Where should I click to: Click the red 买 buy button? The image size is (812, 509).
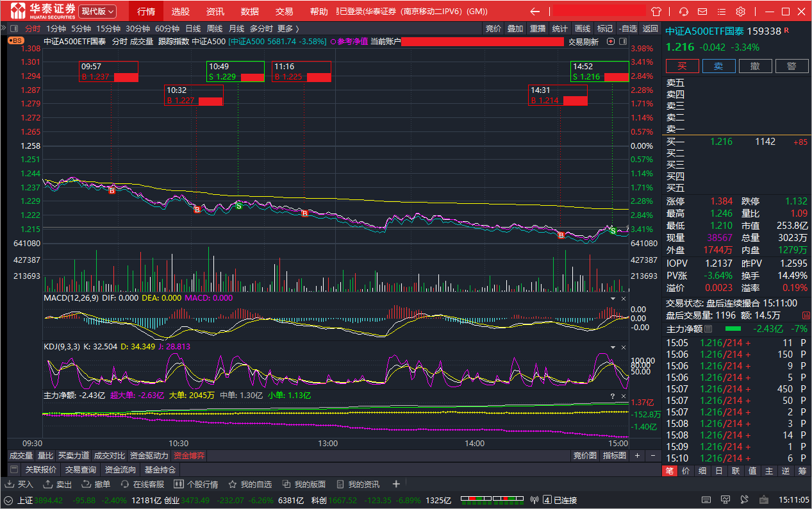[x=683, y=66]
